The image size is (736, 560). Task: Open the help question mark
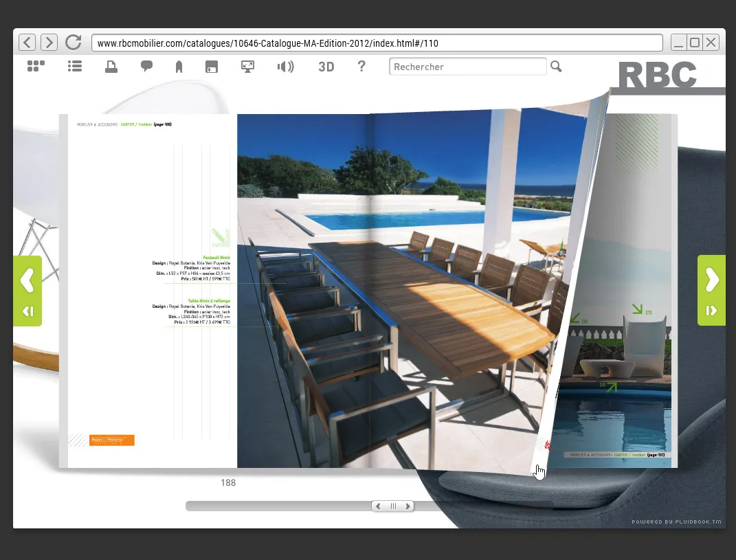coord(361,67)
